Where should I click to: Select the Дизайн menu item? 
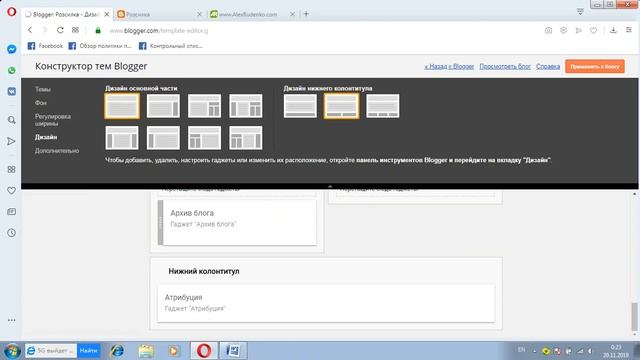point(46,137)
